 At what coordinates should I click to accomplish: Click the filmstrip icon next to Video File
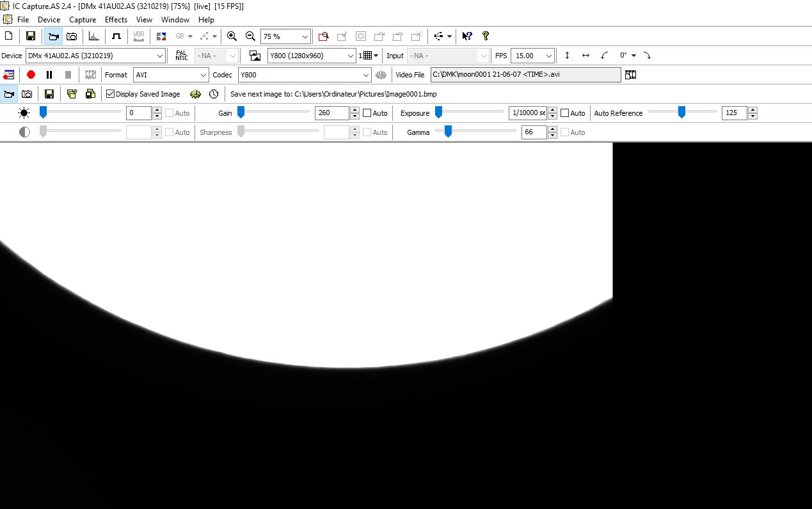(630, 75)
